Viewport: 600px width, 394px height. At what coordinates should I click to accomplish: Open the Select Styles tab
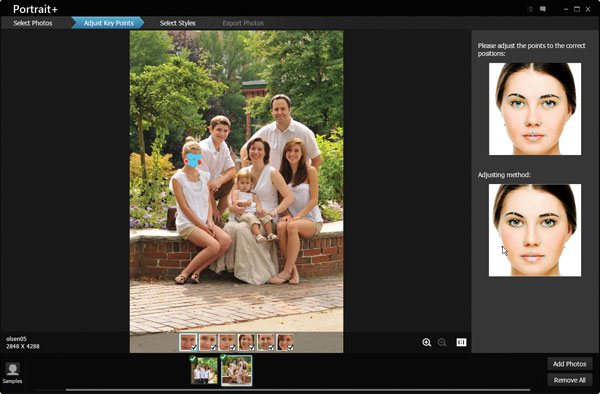(178, 23)
